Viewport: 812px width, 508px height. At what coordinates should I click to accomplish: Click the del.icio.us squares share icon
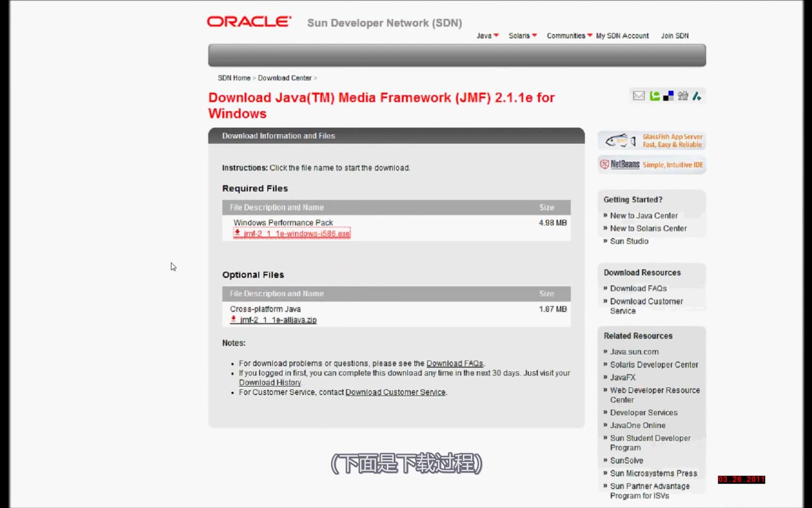[669, 96]
